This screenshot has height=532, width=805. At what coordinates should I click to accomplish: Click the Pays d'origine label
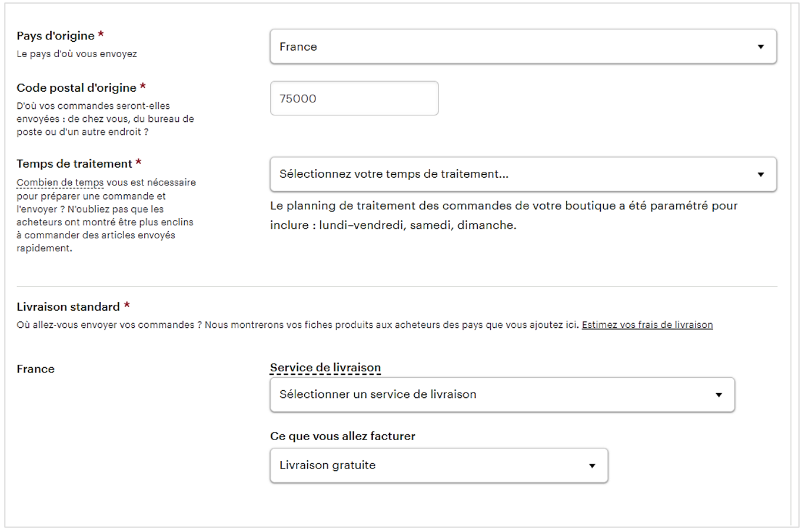pos(55,36)
